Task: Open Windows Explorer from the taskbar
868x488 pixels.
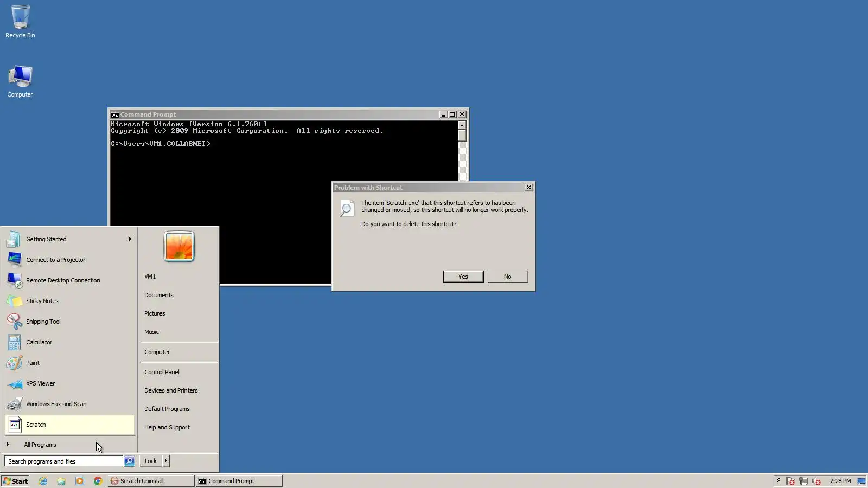Action: 61,481
